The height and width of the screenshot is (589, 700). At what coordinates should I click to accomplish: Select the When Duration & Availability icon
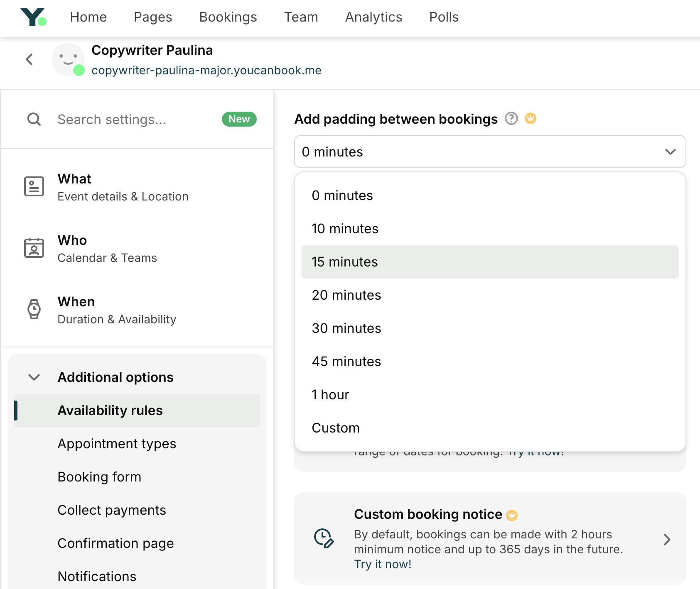point(34,309)
